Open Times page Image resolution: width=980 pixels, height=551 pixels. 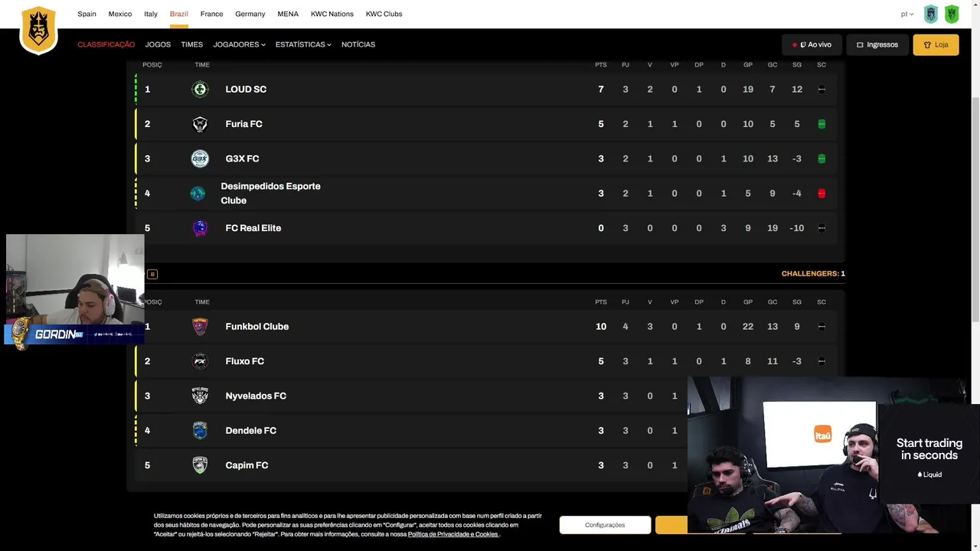click(191, 44)
